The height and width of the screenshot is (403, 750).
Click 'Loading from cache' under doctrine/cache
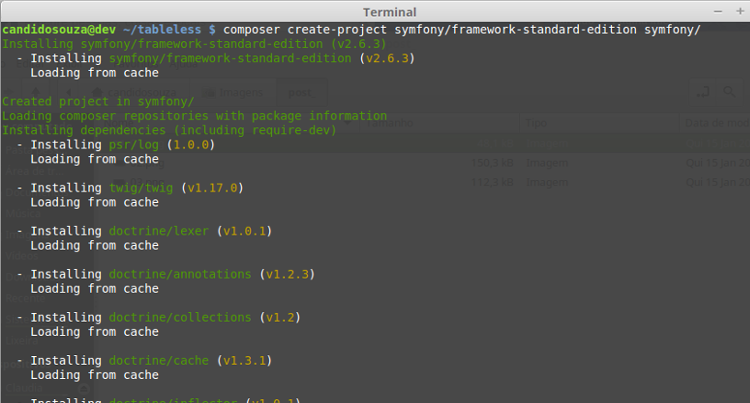tap(95, 375)
